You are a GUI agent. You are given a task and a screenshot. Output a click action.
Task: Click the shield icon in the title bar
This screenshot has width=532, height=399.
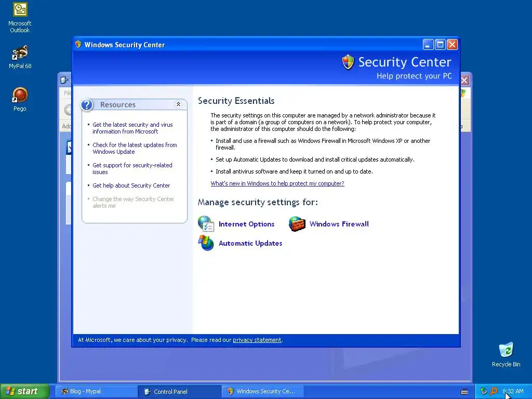(78, 45)
